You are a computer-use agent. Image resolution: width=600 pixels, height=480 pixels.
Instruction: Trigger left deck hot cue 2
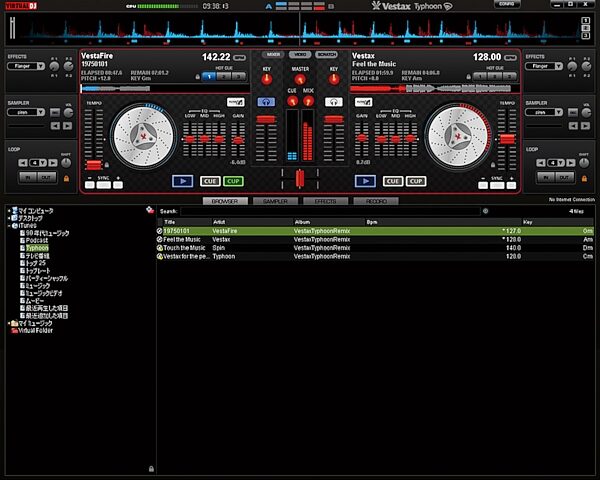click(223, 77)
